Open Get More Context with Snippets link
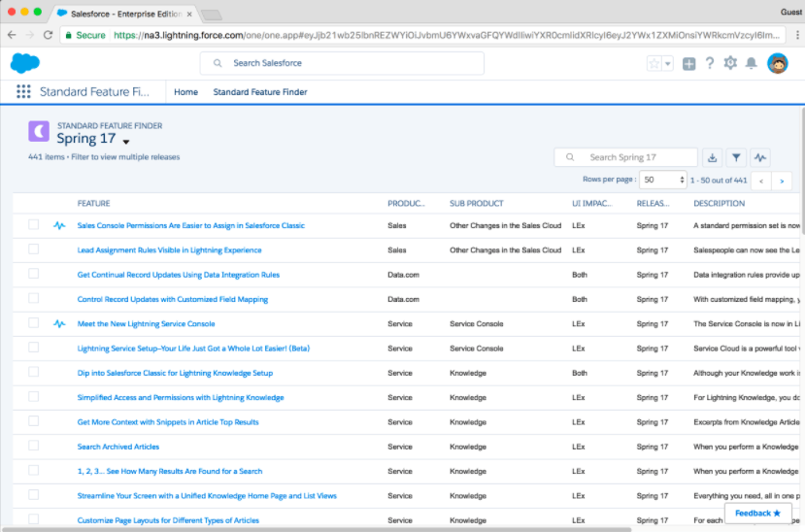Screen dimensions: 805x532 click(x=168, y=422)
